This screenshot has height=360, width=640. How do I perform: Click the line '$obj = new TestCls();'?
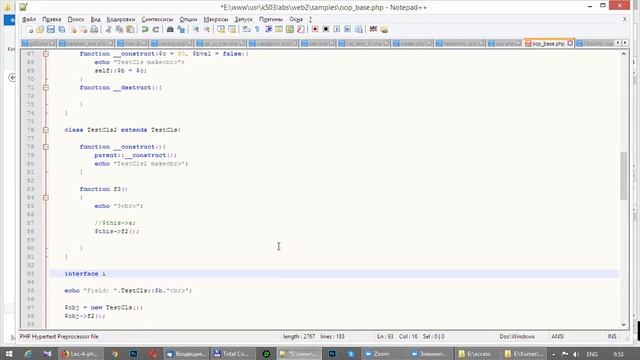point(104,307)
